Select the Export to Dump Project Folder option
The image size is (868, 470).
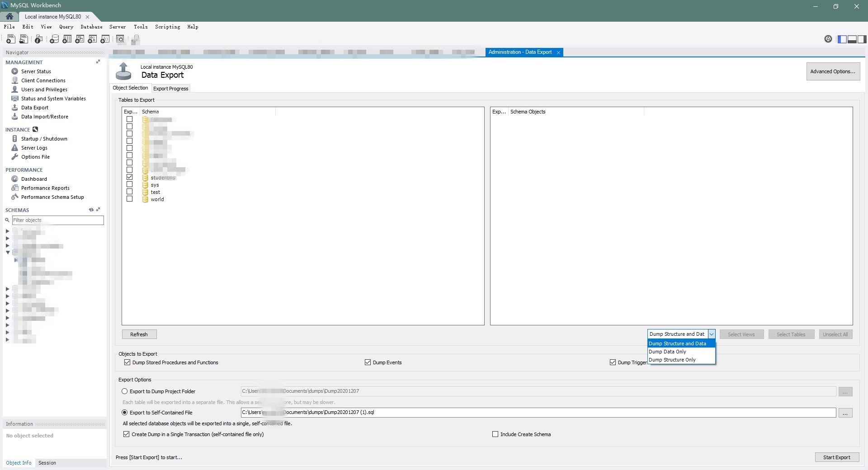point(125,391)
